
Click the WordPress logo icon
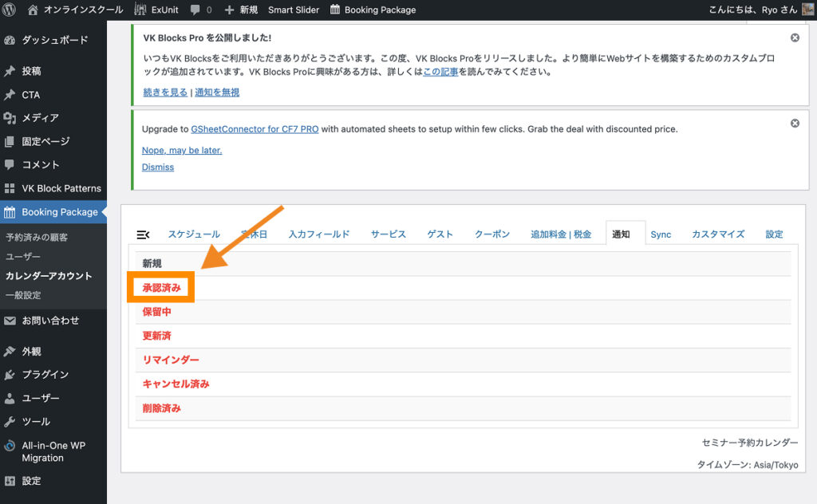[x=10, y=10]
